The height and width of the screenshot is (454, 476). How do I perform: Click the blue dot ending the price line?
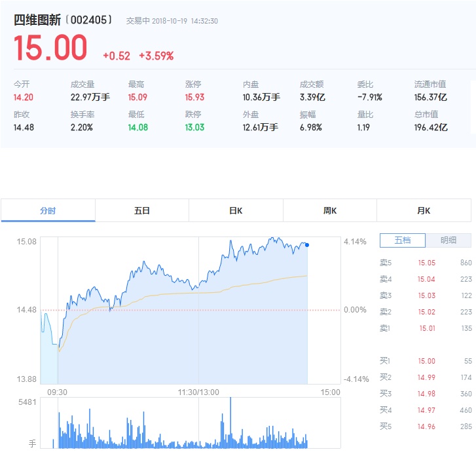coord(307,245)
